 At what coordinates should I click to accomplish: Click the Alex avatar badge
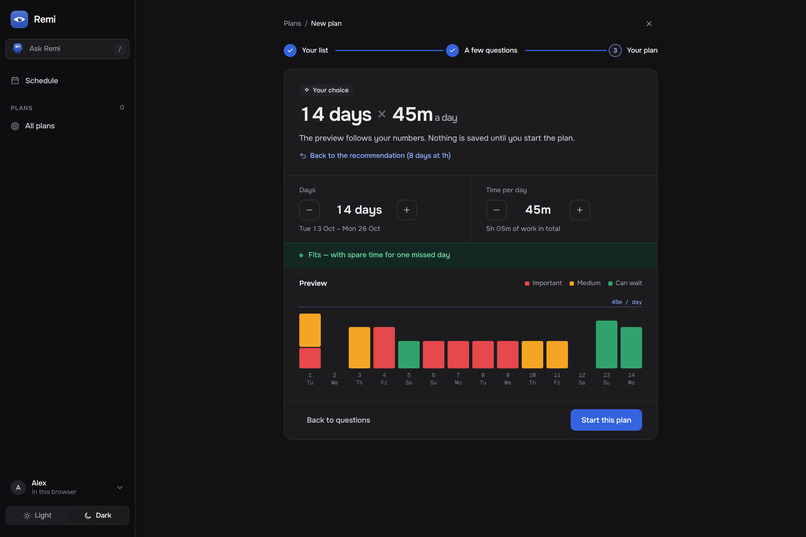18,488
